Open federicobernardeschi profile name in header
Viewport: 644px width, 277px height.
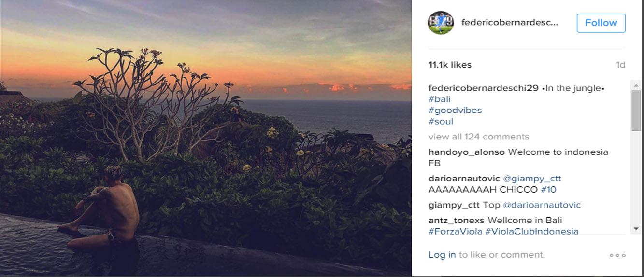click(510, 23)
